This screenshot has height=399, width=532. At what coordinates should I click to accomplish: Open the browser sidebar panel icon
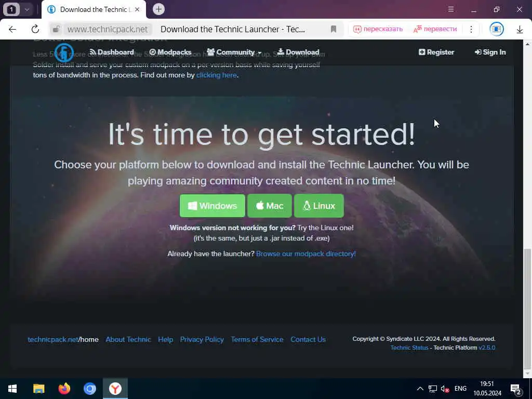496,29
